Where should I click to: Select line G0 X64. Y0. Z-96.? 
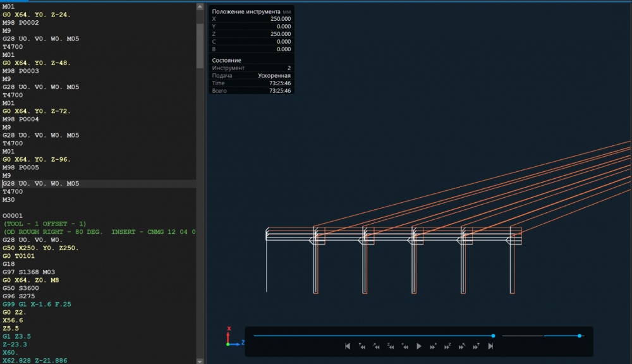pyautogui.click(x=37, y=159)
